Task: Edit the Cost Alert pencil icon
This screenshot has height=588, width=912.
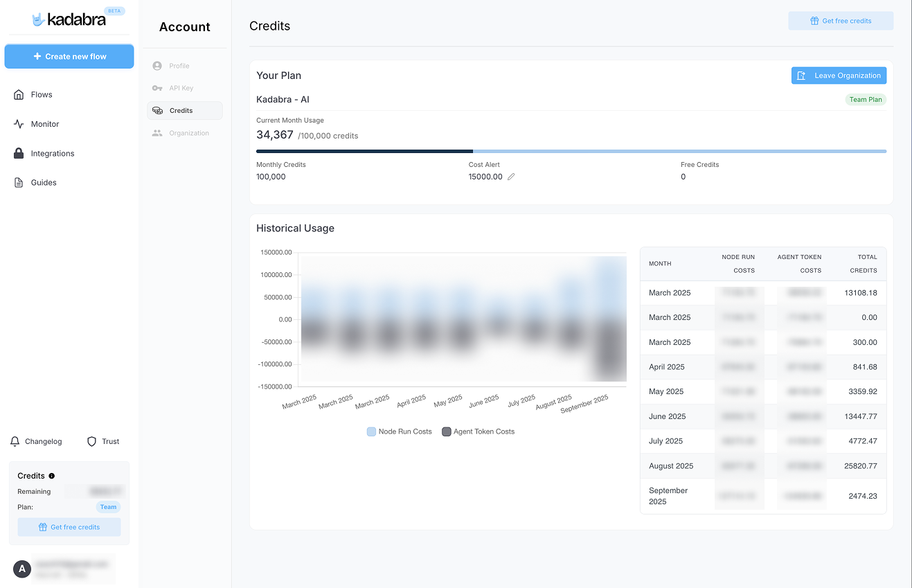Action: (x=511, y=177)
